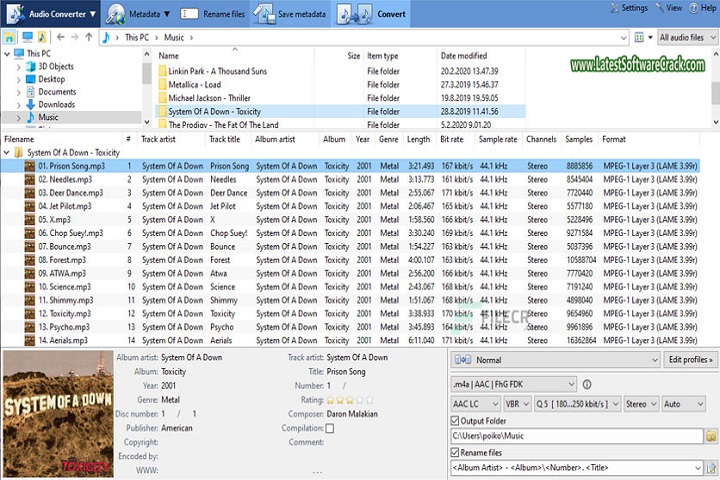The image size is (720, 480).
Task: Select the Metallica - Load folder
Action: pos(194,85)
